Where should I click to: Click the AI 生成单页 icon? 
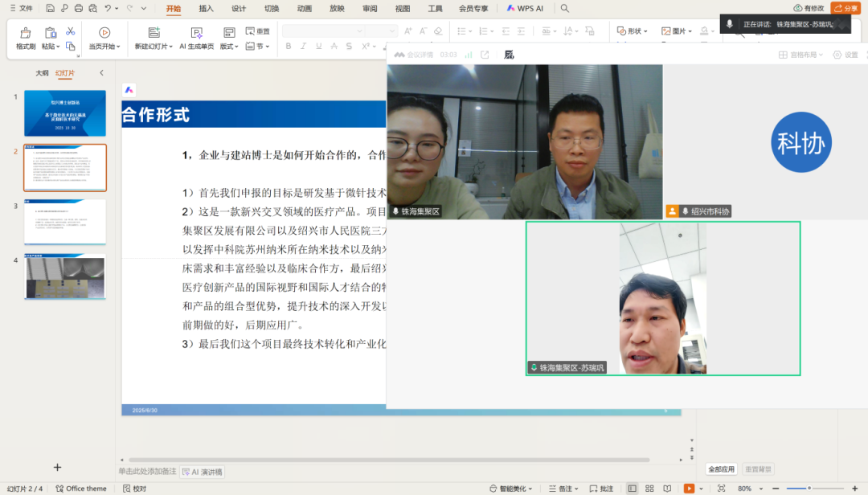click(196, 33)
